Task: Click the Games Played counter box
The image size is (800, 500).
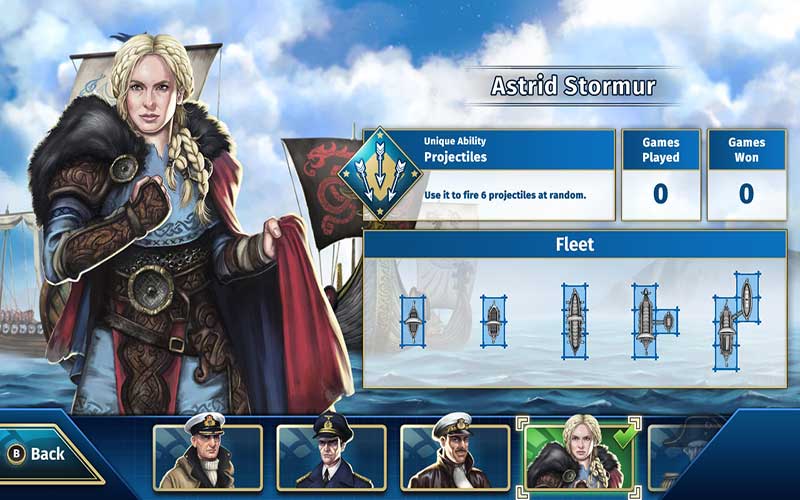Action: click(661, 175)
